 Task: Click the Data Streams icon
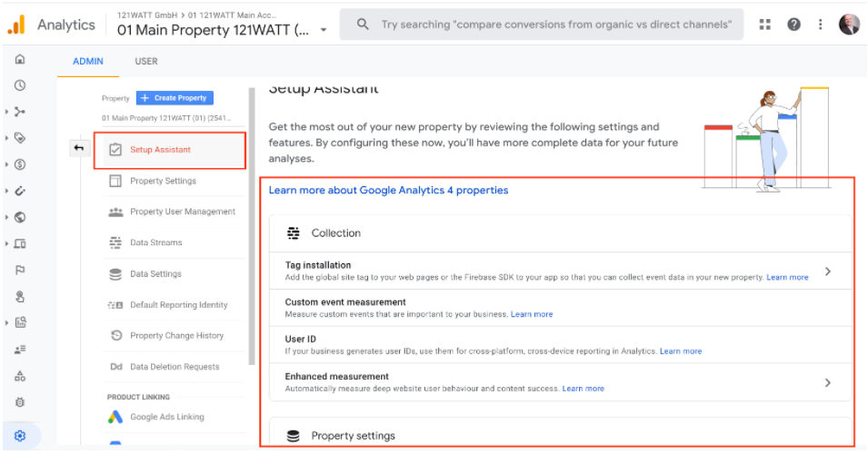(x=115, y=242)
